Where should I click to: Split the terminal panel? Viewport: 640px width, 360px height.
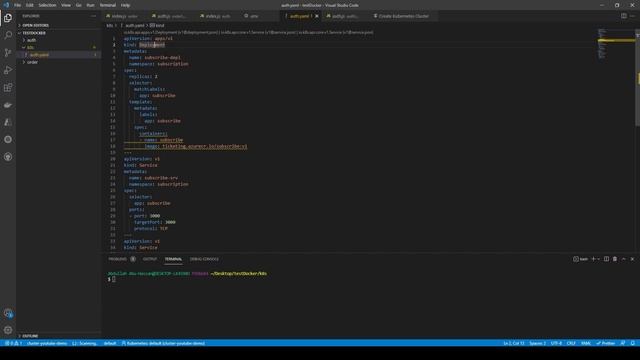click(607, 259)
